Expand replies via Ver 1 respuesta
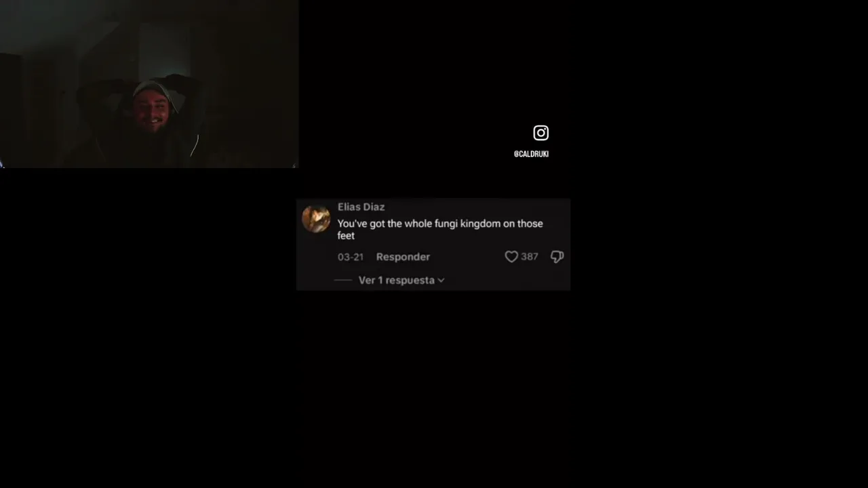868x488 pixels. 396,280
